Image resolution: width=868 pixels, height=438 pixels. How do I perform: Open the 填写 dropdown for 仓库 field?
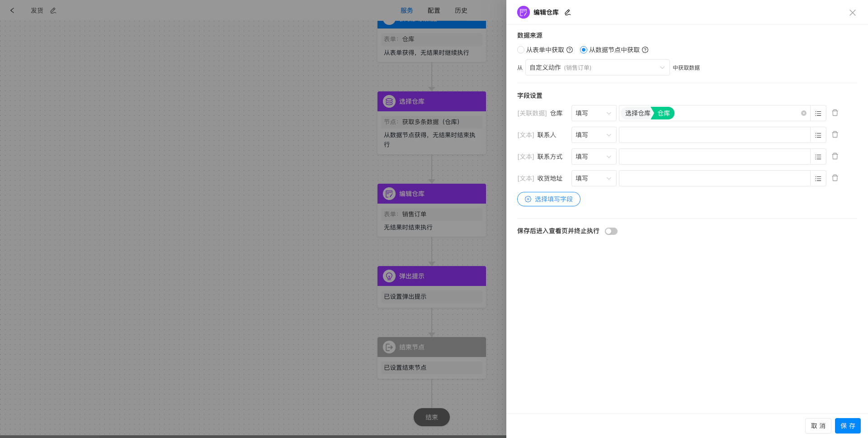(x=594, y=113)
